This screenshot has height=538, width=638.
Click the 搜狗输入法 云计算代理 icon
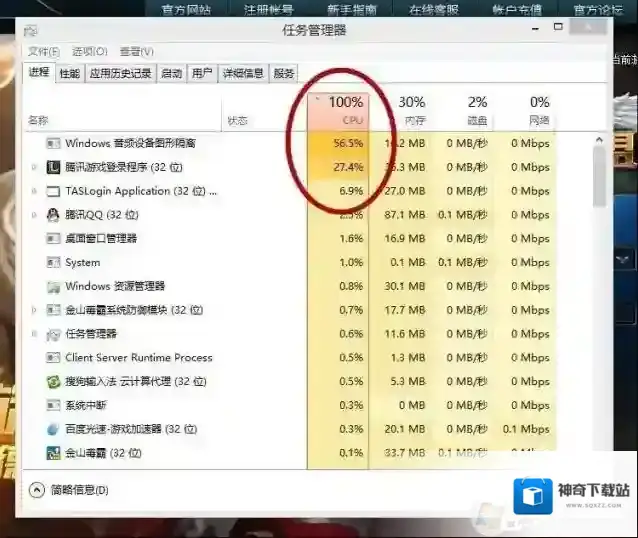coord(54,382)
